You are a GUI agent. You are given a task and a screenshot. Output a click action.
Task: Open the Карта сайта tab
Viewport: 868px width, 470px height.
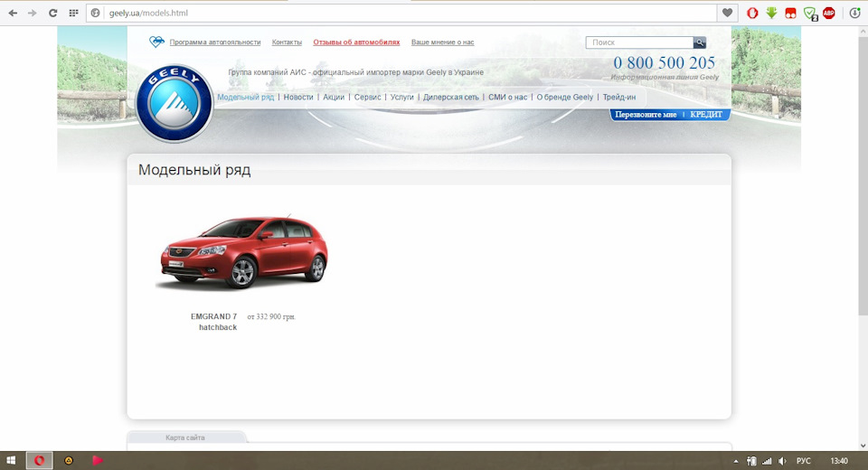[x=185, y=437]
